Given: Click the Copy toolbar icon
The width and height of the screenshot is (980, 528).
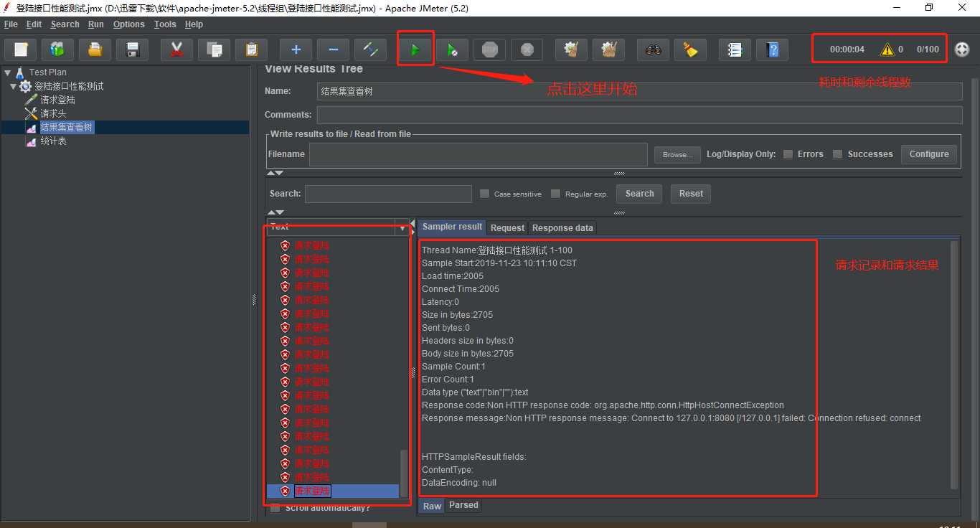Looking at the screenshot, I should tap(214, 49).
